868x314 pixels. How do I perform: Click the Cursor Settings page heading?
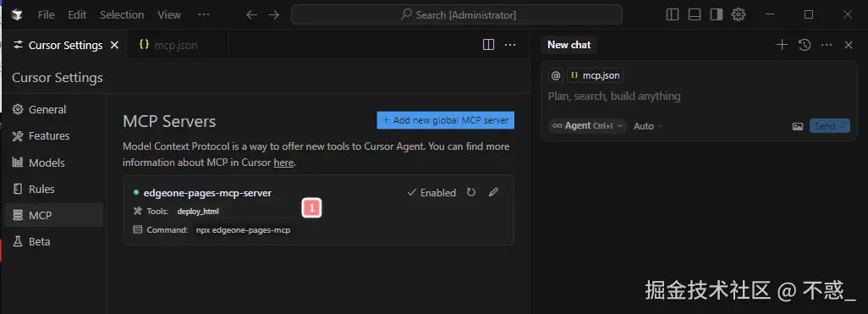(58, 78)
